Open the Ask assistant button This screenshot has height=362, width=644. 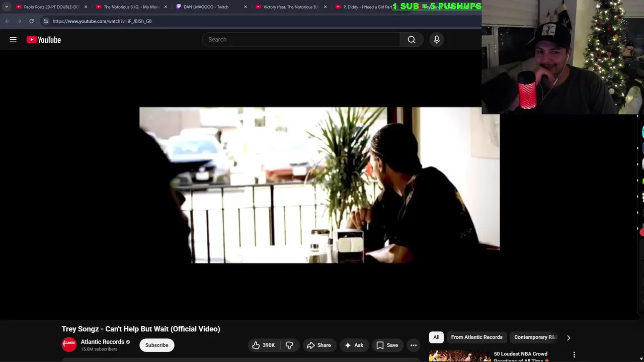(354, 345)
